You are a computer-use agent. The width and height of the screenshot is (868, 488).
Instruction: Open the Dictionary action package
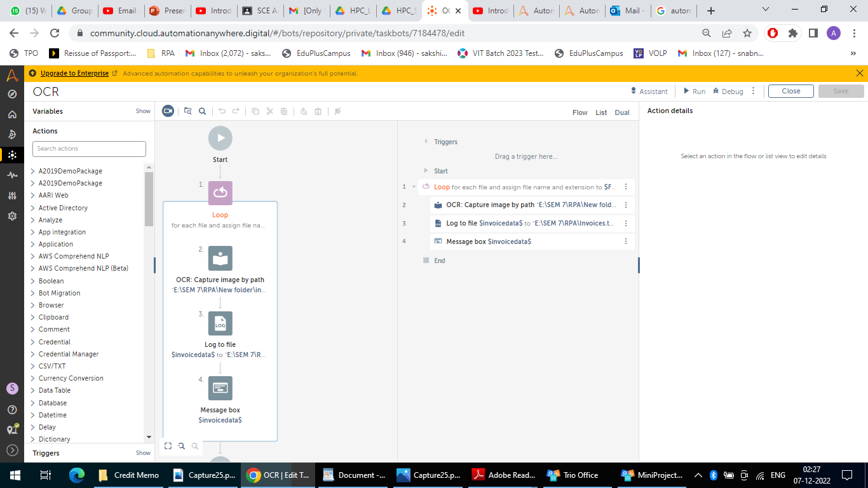point(54,439)
